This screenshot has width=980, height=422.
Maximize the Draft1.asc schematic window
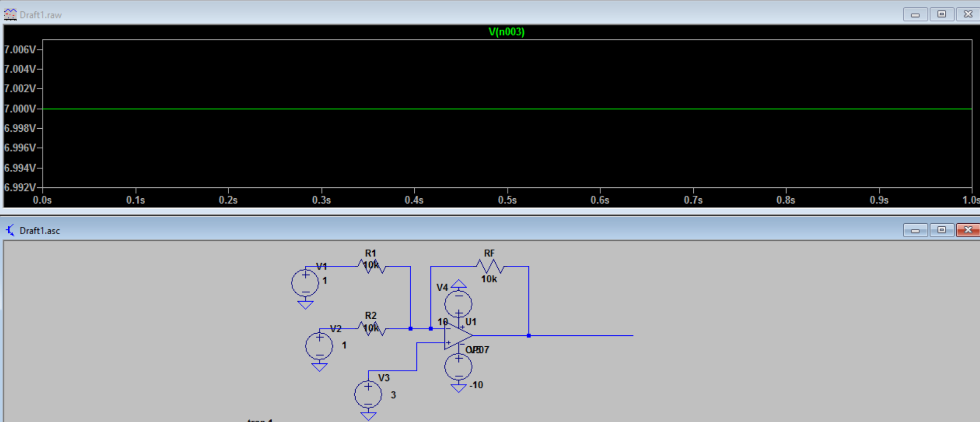[942, 230]
